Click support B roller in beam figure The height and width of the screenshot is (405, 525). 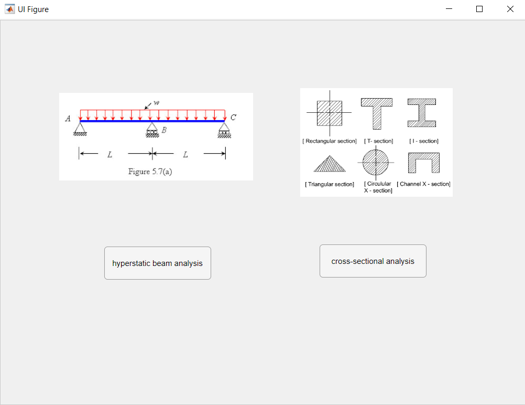pos(152,130)
